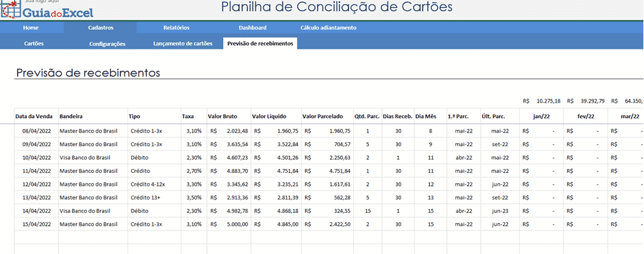
Task: Open the Home menu tab
Action: click(x=31, y=28)
